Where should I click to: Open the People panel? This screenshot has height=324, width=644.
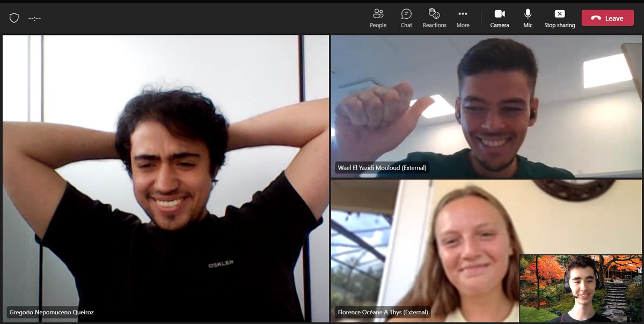378,16
